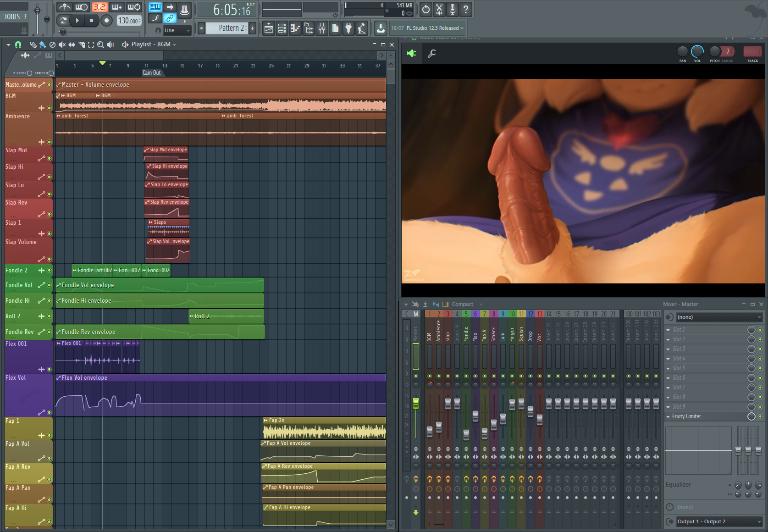Mute the Fap 1 playlist track
768x532 pixels.
pyautogui.click(x=50, y=436)
